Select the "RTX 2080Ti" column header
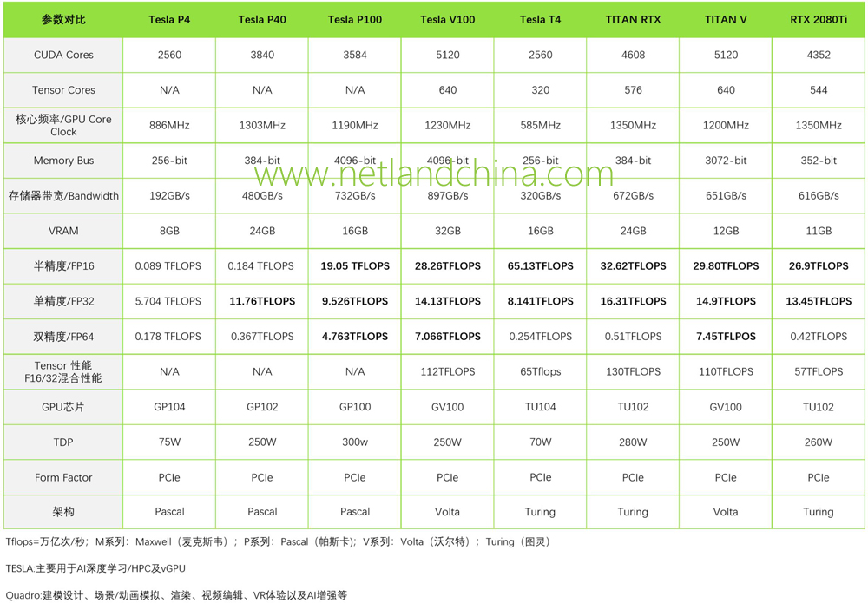This screenshot has height=603, width=868. coord(819,20)
